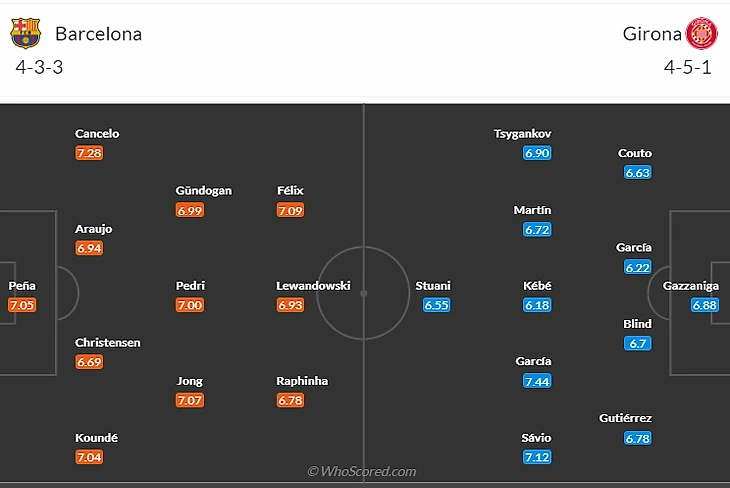Click the 7.44 rating for García

537,381
